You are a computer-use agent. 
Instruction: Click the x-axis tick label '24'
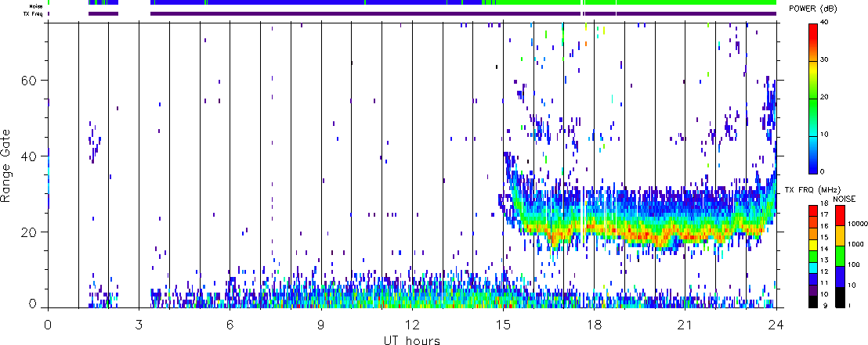776,324
